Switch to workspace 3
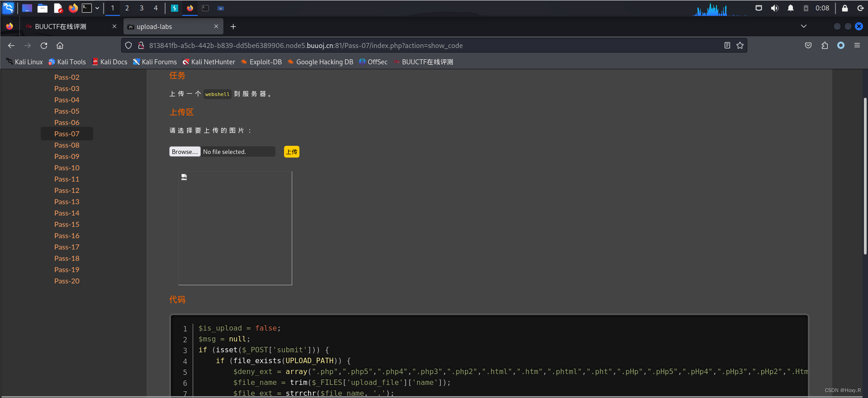The width and height of the screenshot is (868, 398). coord(142,8)
